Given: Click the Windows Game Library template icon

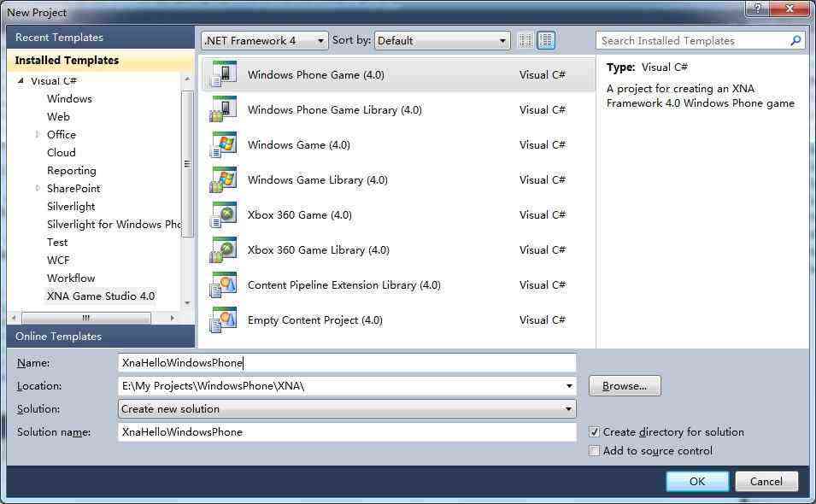Looking at the screenshot, I should click(x=223, y=179).
